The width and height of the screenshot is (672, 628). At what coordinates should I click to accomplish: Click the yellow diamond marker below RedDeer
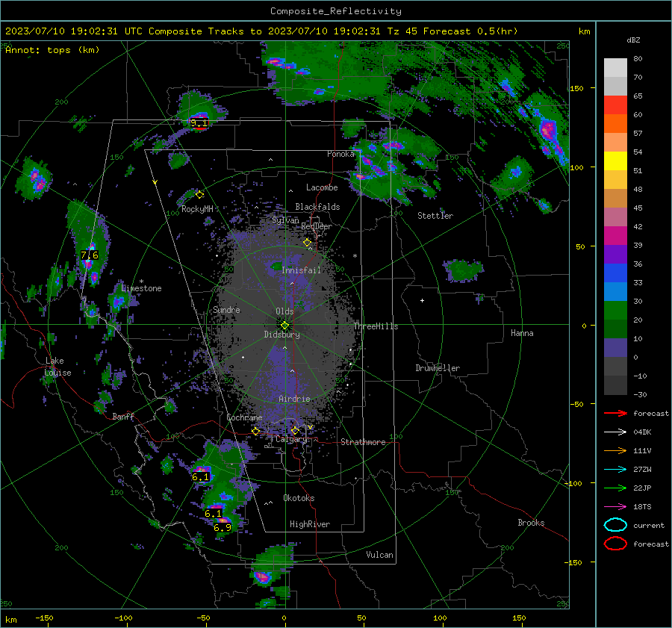click(308, 243)
